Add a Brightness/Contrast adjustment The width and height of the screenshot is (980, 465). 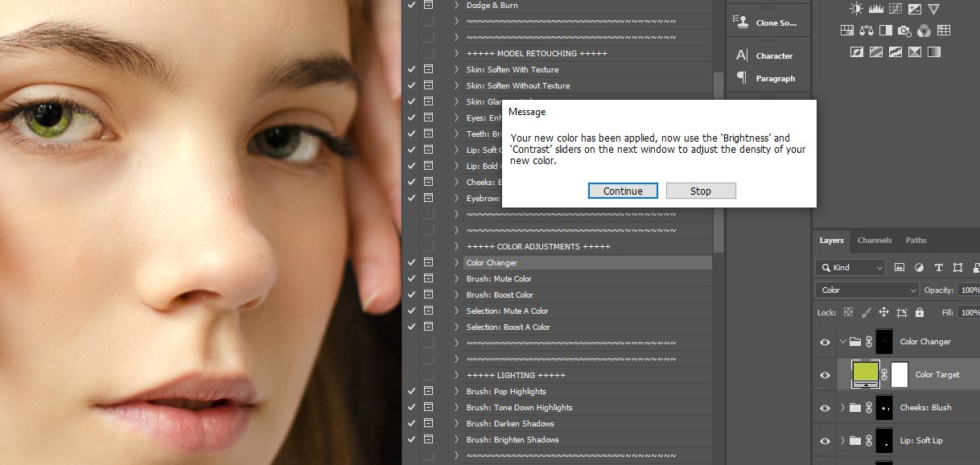tap(856, 9)
